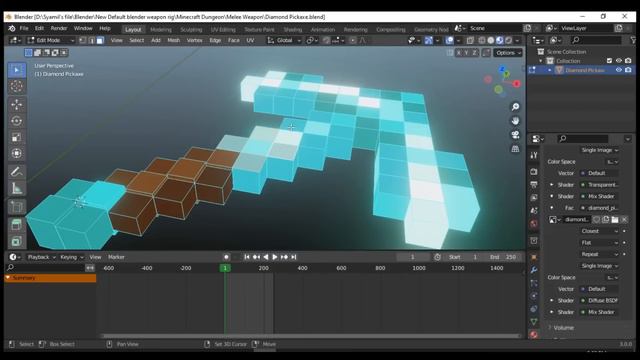Select the Scale tool
Screen dimensions: 640x360
pos(17,137)
